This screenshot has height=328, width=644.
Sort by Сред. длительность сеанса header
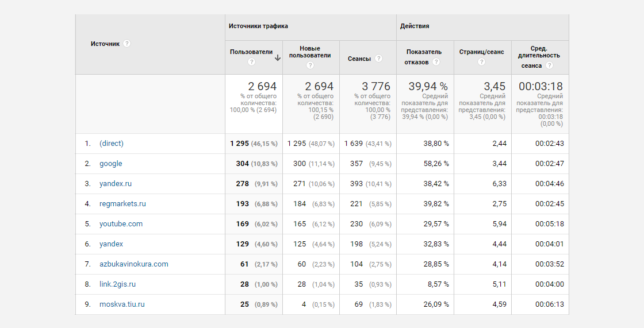click(539, 57)
